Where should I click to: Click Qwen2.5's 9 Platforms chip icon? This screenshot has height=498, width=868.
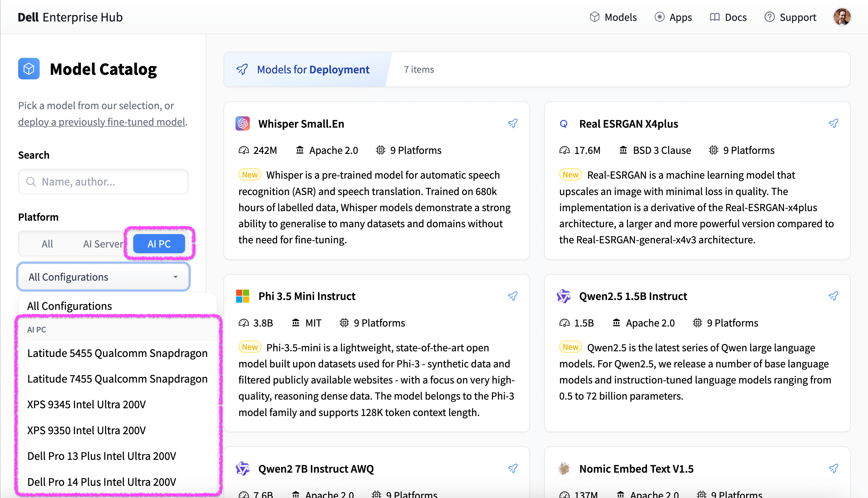697,323
